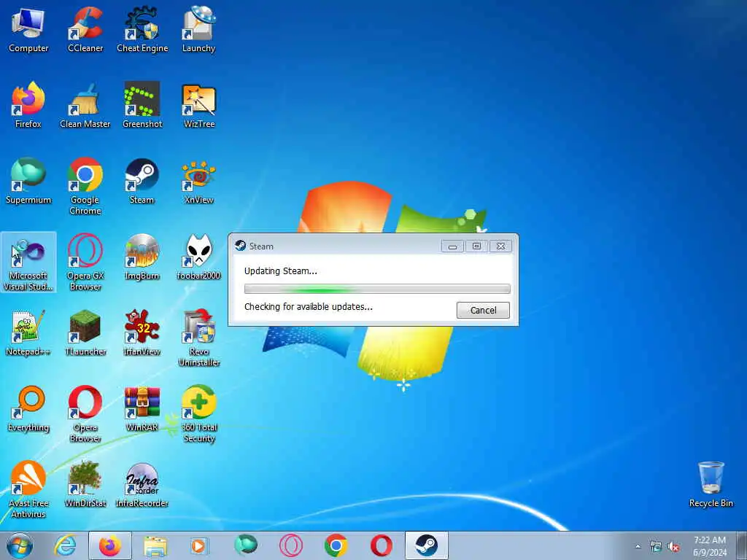Viewport: 747px width, 560px height.
Task: Select the XnView desktop shortcut
Action: [198, 182]
